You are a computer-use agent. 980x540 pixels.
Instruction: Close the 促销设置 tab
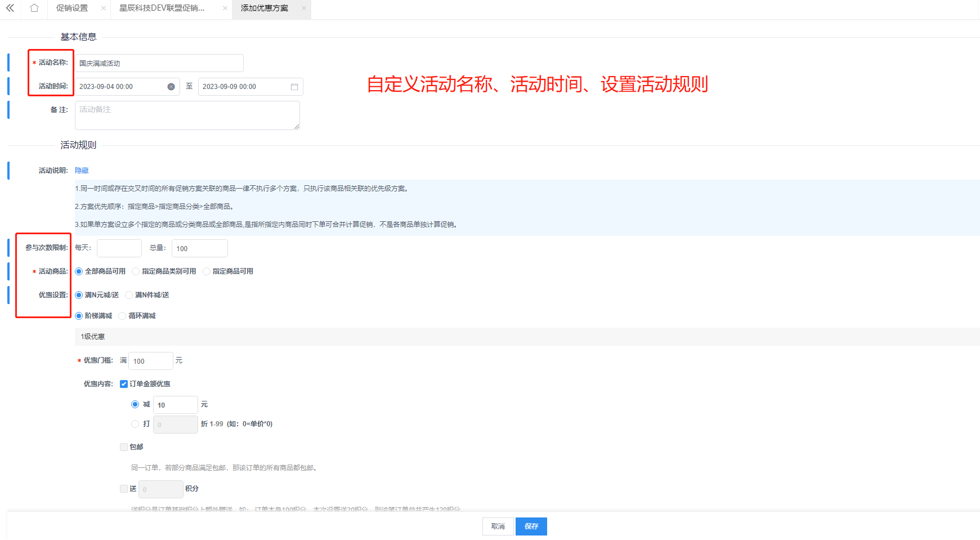[104, 8]
